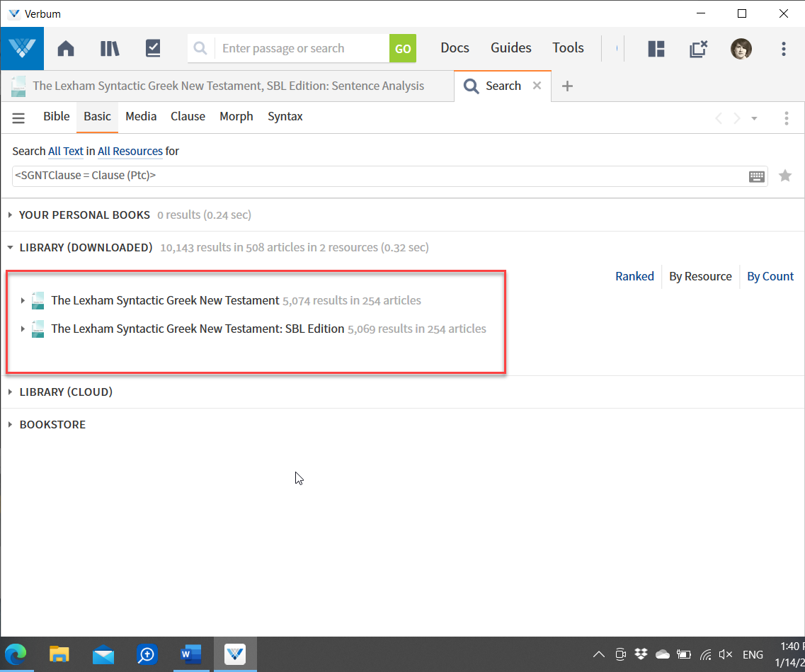Image resolution: width=805 pixels, height=672 pixels.
Task: Expand Your Personal Books section
Action: 10,215
